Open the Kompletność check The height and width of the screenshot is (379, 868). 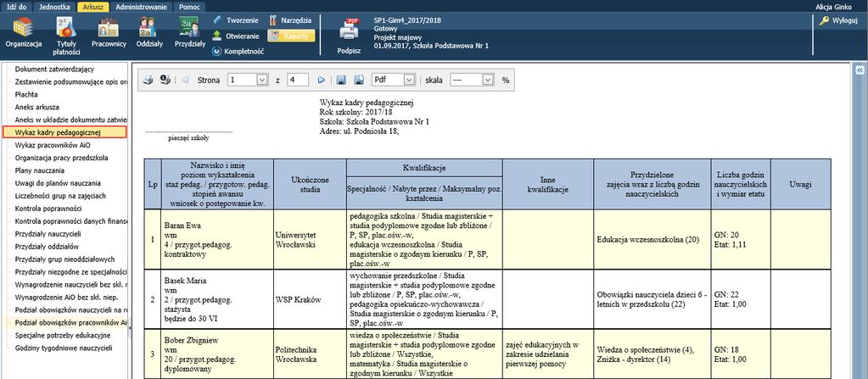coord(238,52)
